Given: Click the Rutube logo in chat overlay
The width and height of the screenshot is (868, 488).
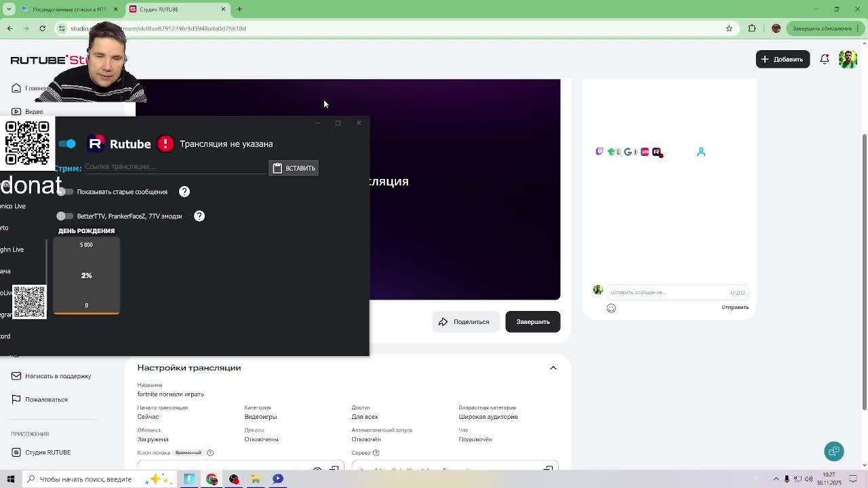Looking at the screenshot, I should tap(96, 143).
